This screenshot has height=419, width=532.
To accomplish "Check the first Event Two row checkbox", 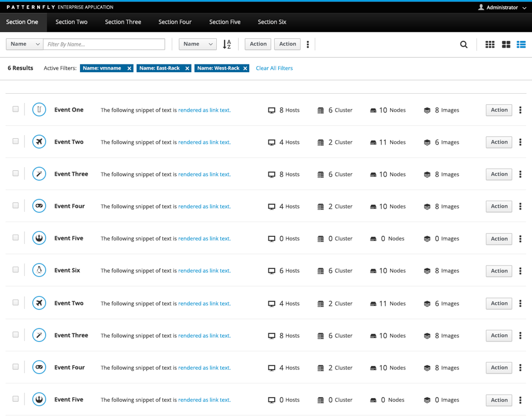I will (x=16, y=141).
